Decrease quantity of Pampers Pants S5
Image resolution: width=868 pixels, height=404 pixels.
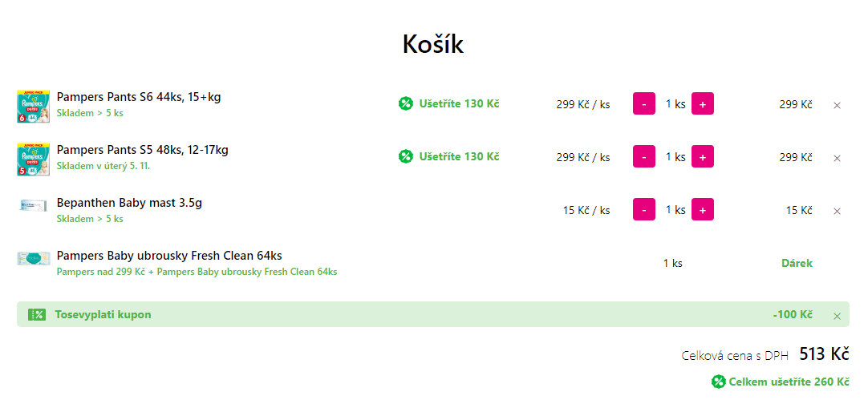click(x=644, y=156)
